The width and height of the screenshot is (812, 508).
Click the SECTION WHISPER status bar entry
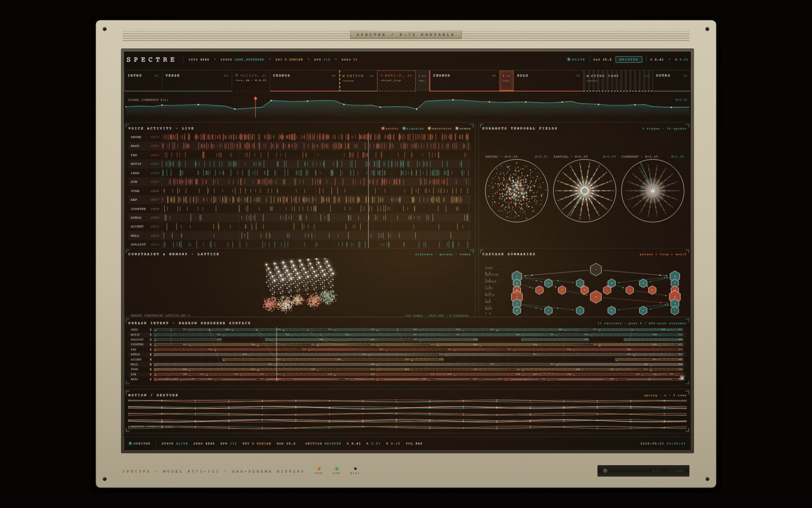(x=323, y=443)
